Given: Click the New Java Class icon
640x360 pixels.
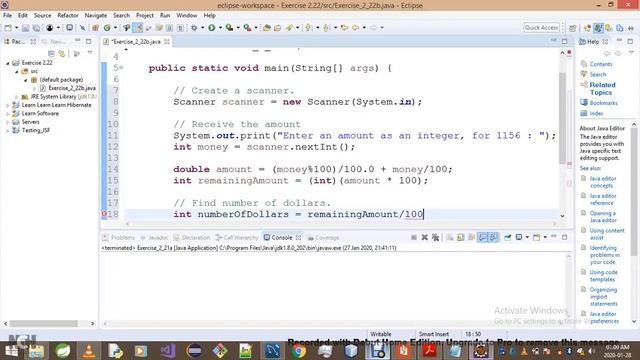Looking at the screenshot, I should pos(107,28).
